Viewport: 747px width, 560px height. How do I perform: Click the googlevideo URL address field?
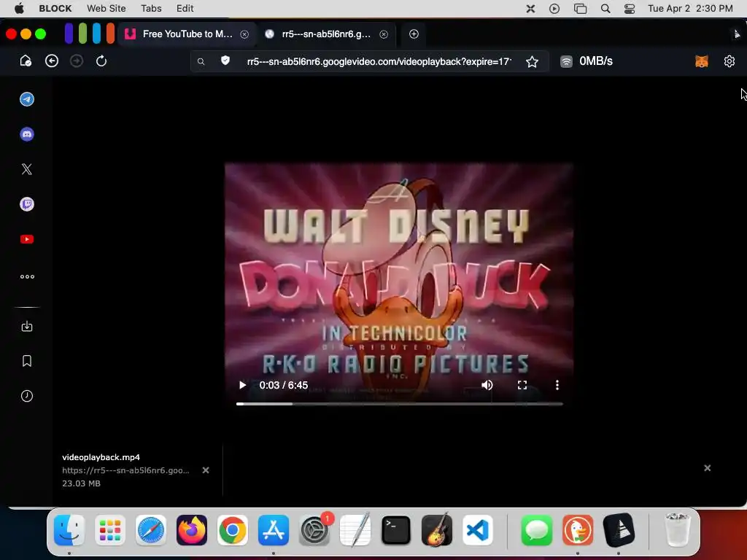point(379,61)
